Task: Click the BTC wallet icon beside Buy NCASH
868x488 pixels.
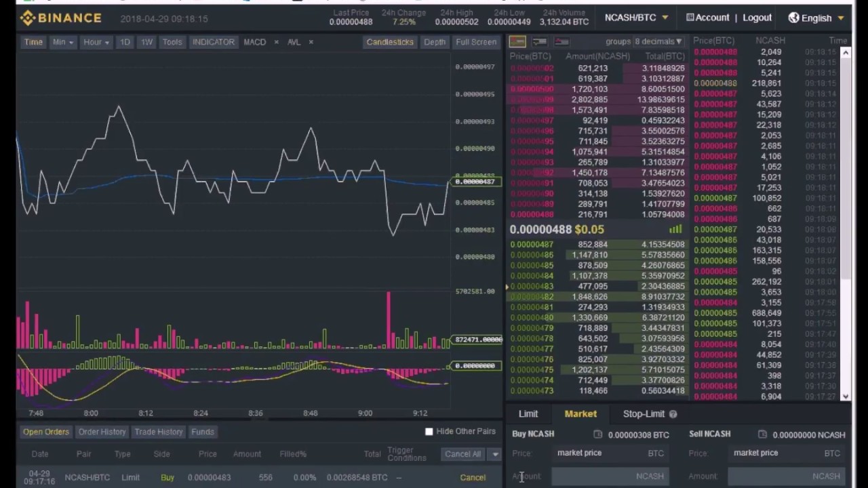Action: [x=597, y=434]
